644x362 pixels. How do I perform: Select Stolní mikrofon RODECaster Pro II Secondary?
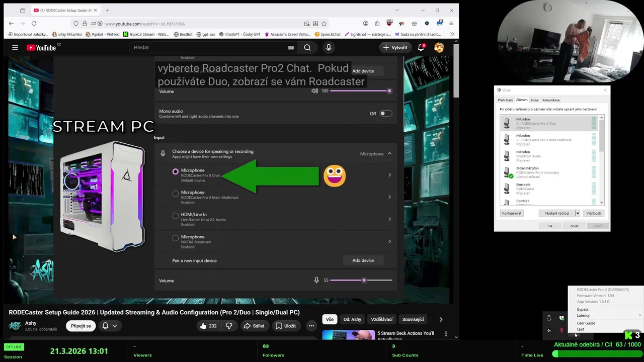point(549,172)
